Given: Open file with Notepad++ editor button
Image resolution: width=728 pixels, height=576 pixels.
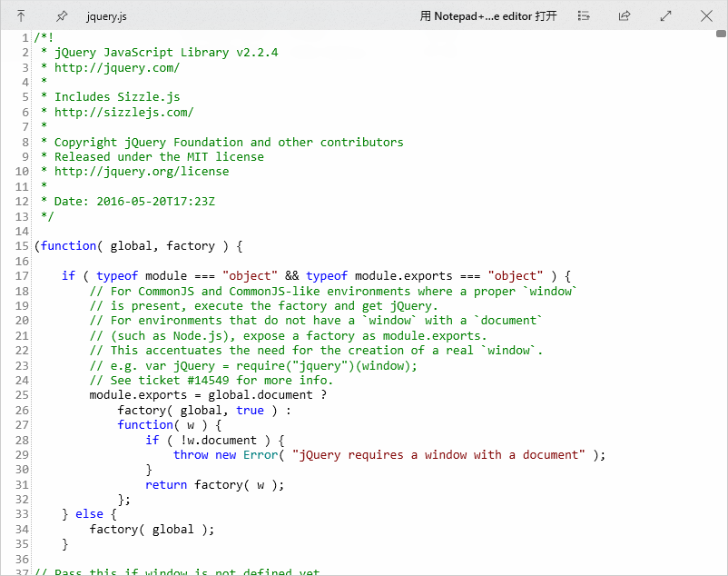Looking at the screenshot, I should (488, 16).
